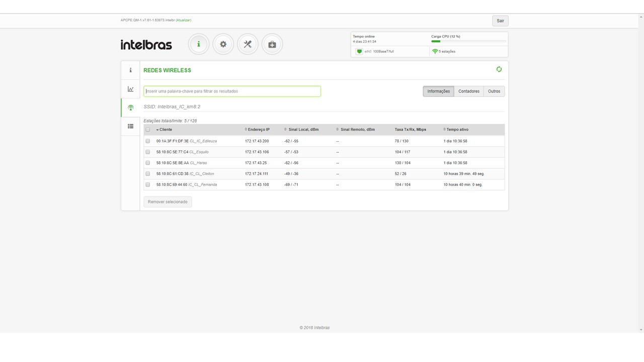Check the IC_CL_Fernanda client checkbox
This screenshot has height=362, width=644.
[148, 185]
